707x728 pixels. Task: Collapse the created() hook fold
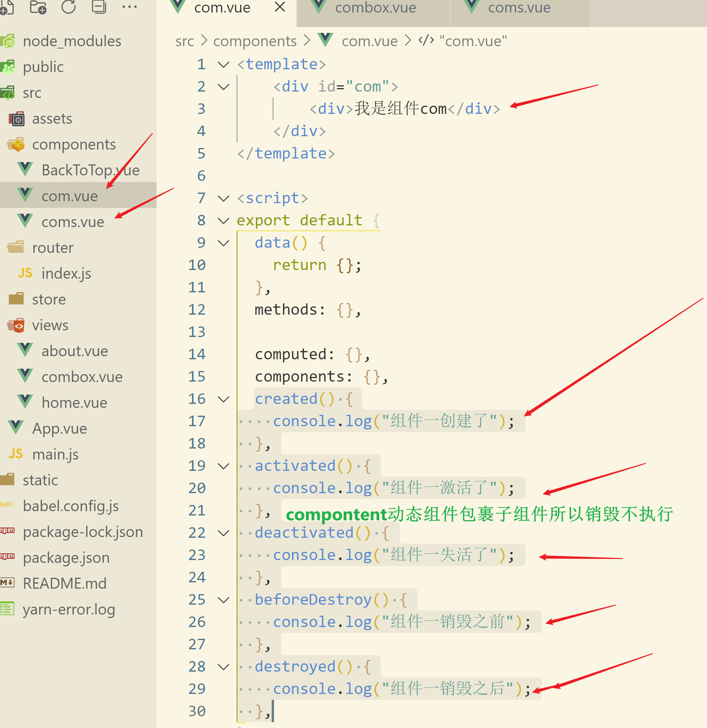pyautogui.click(x=223, y=399)
